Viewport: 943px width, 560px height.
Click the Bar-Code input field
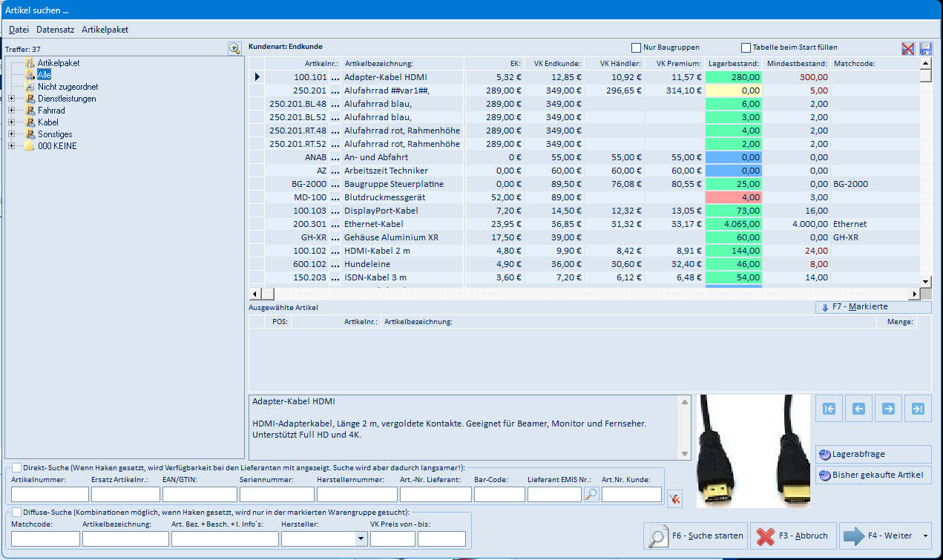pyautogui.click(x=499, y=495)
